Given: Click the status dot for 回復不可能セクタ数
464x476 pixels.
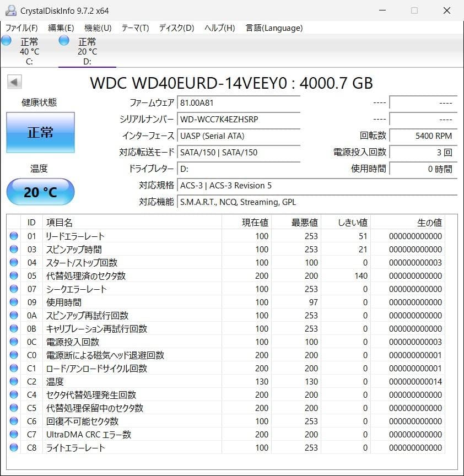Looking at the screenshot, I should pyautogui.click(x=14, y=421).
